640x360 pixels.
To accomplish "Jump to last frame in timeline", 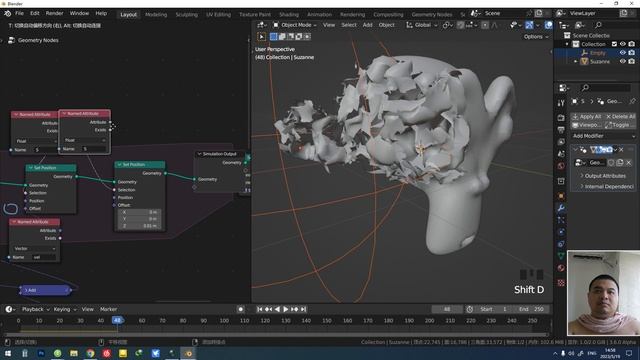I will pyautogui.click(x=303, y=309).
